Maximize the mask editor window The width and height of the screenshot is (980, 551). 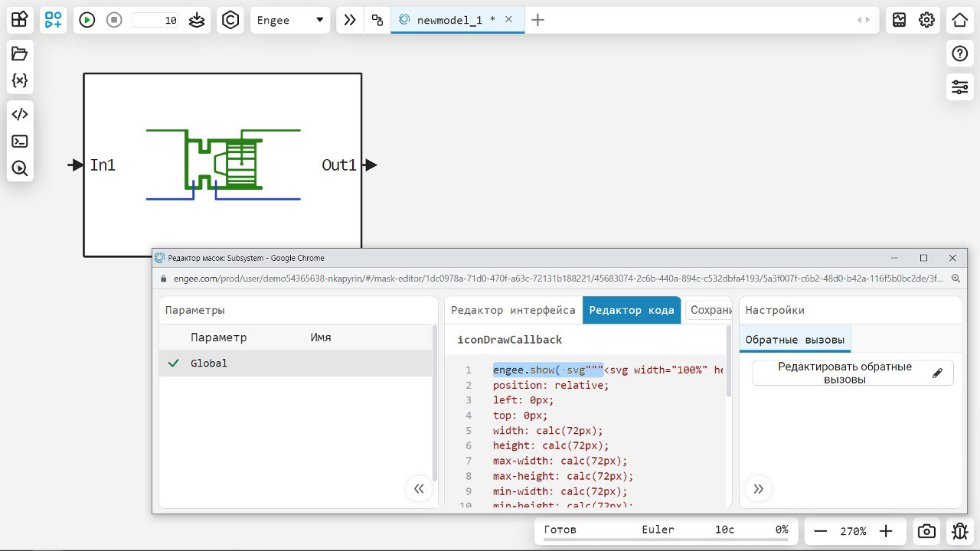tap(923, 258)
